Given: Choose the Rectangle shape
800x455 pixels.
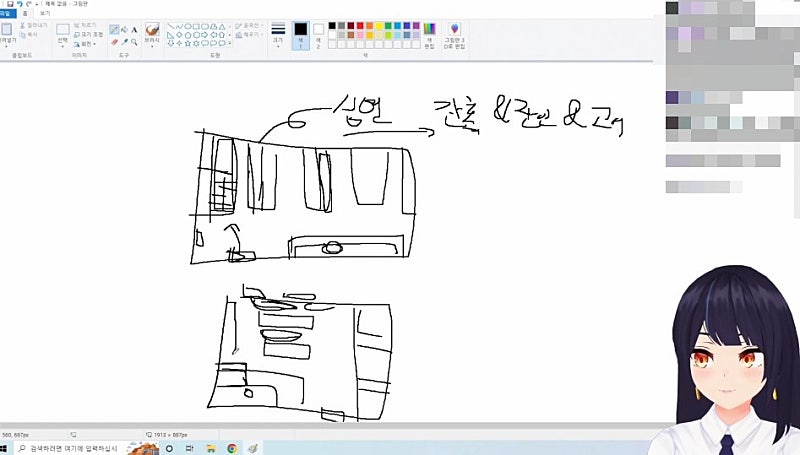Looking at the screenshot, I should (196, 27).
